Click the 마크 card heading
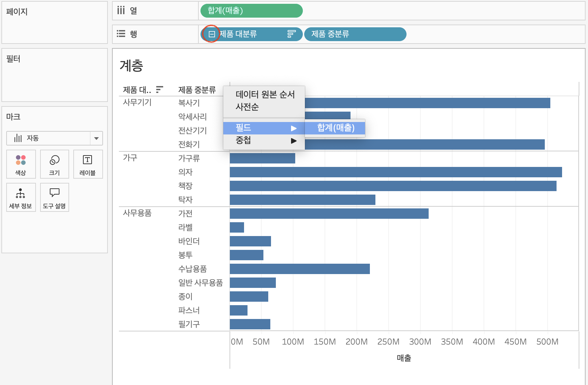The image size is (588, 385). (13, 117)
